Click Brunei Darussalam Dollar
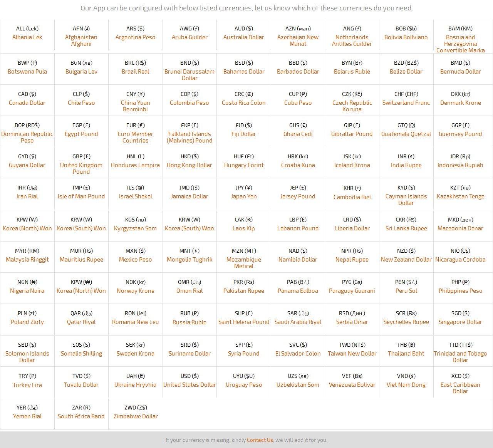 pos(189,75)
